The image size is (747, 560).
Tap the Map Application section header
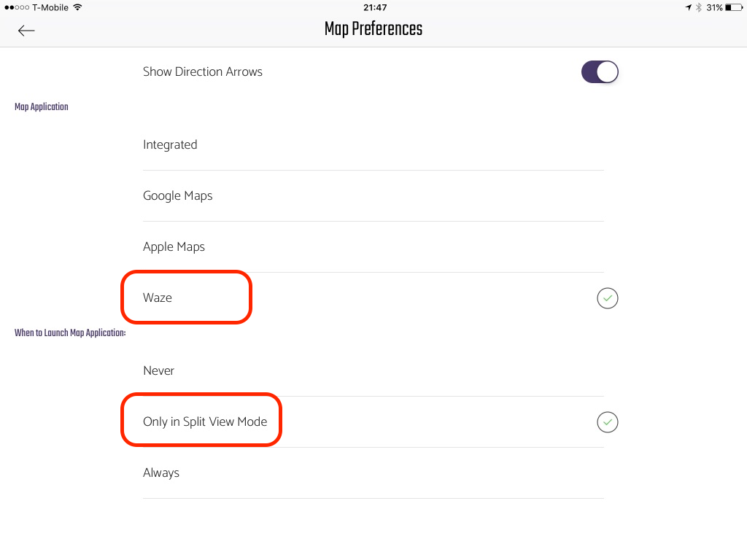[42, 106]
